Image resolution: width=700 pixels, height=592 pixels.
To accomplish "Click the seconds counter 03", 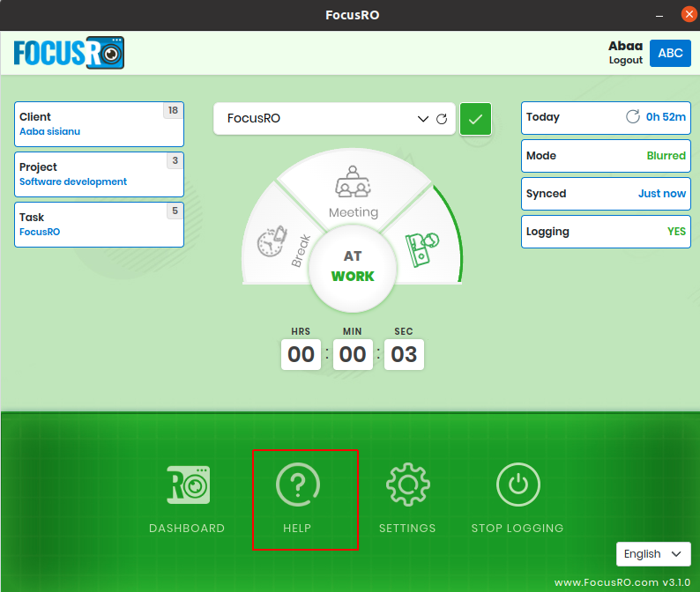I will pos(404,355).
